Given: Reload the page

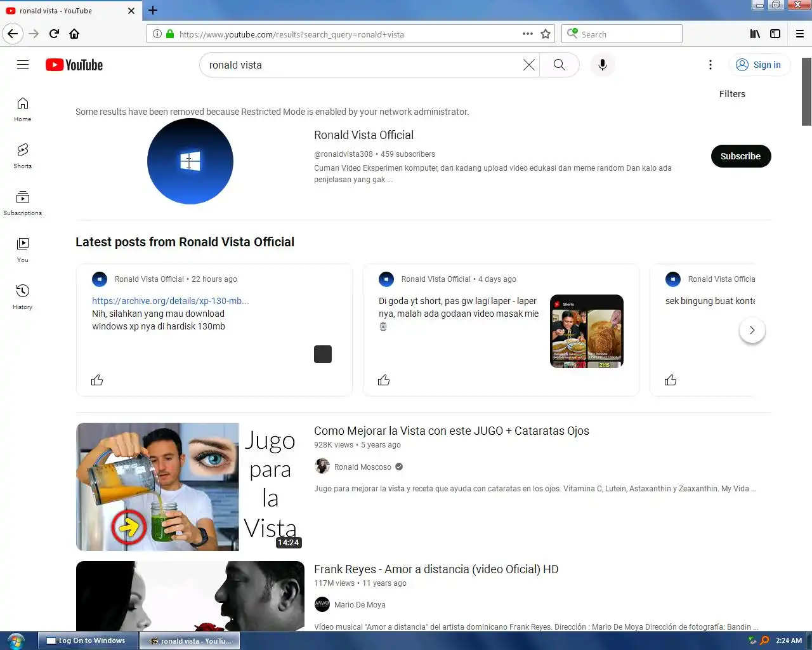Looking at the screenshot, I should (x=54, y=34).
